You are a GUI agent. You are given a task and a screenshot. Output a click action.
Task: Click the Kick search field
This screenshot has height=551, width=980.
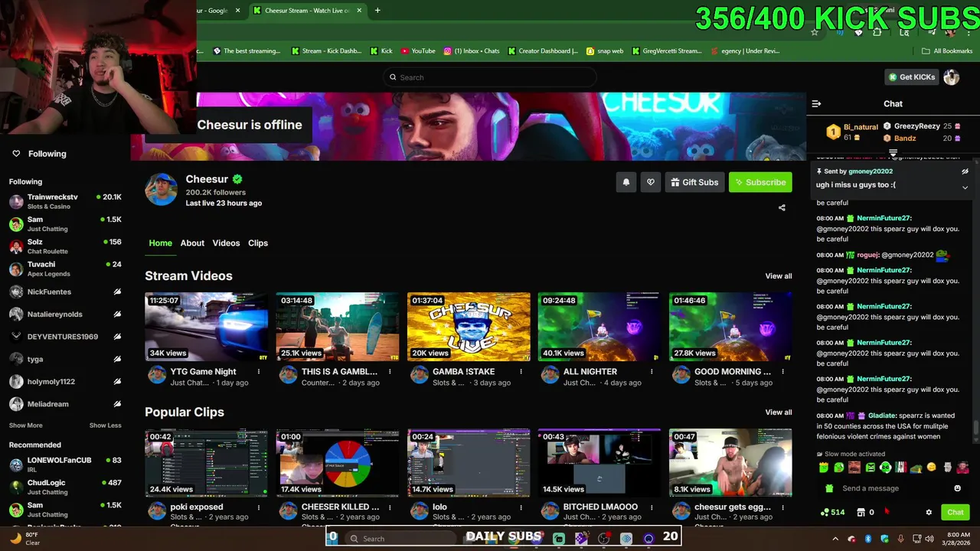[490, 77]
